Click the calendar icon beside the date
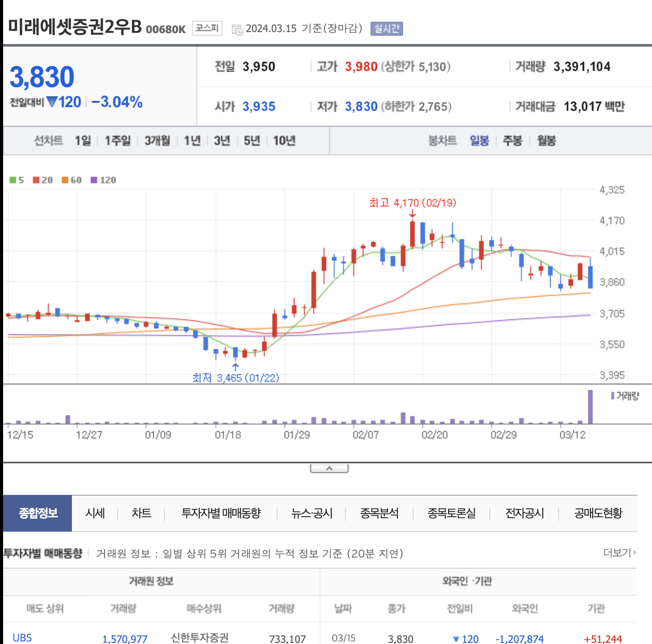 [x=237, y=30]
